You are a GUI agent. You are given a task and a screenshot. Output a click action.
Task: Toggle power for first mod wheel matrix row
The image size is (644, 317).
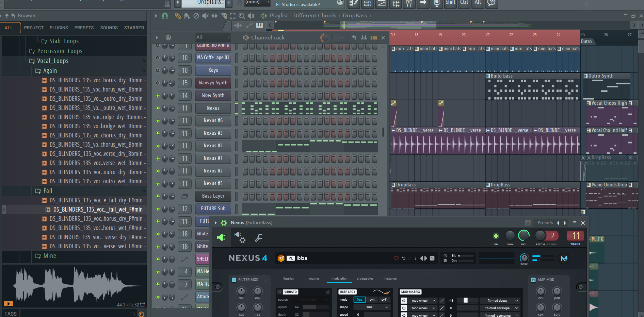click(x=404, y=301)
